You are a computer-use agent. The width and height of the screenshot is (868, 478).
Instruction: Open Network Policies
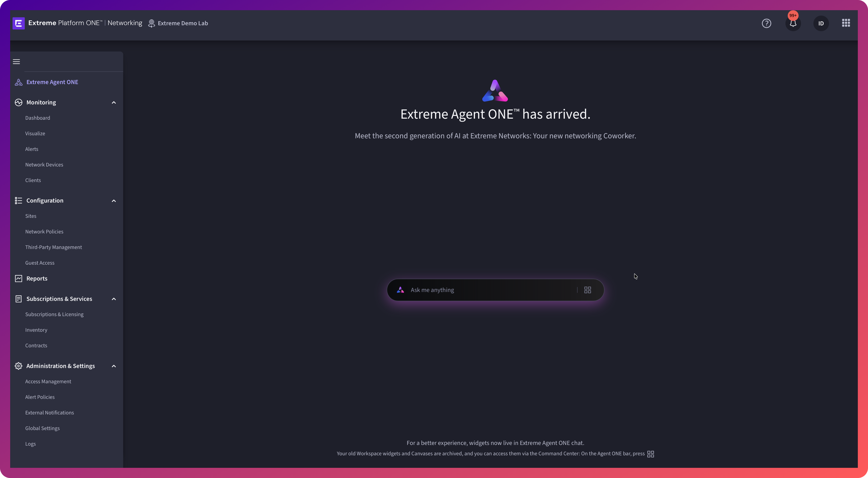(44, 232)
